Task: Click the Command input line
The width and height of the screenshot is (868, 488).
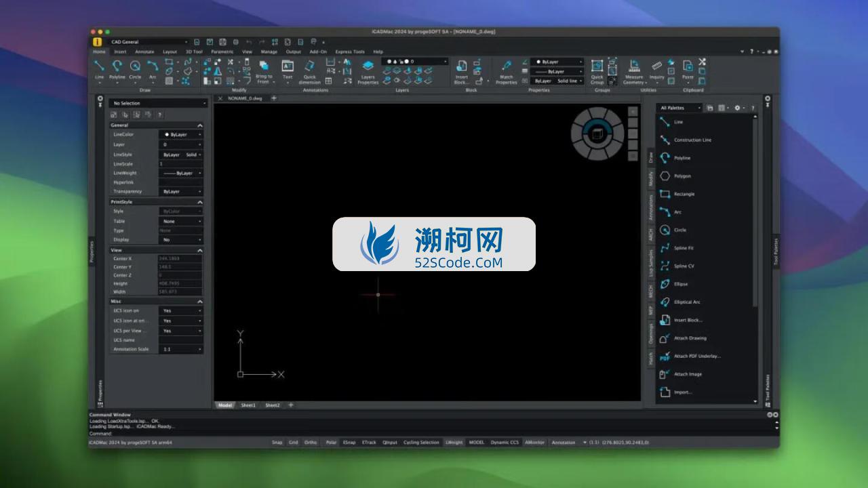Action: (434, 433)
